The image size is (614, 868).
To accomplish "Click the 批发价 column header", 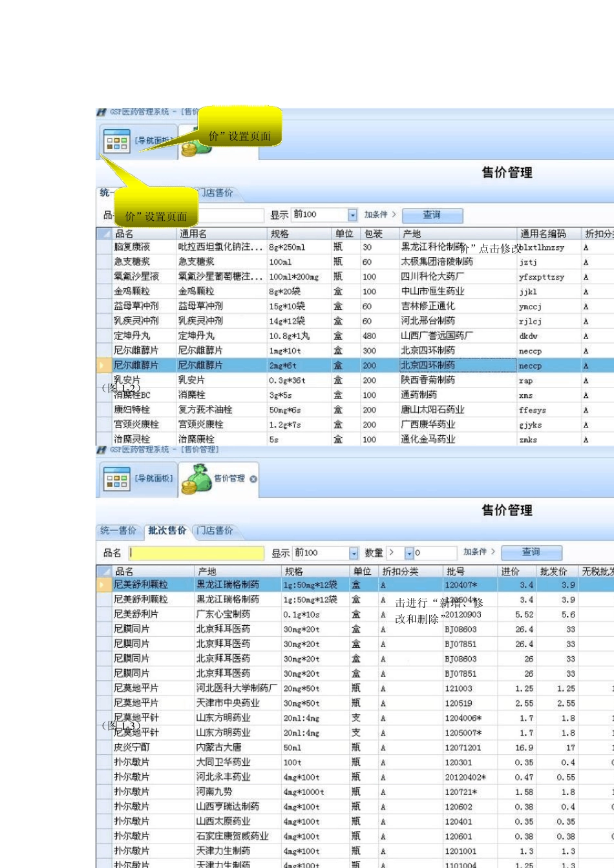I will tap(557, 571).
